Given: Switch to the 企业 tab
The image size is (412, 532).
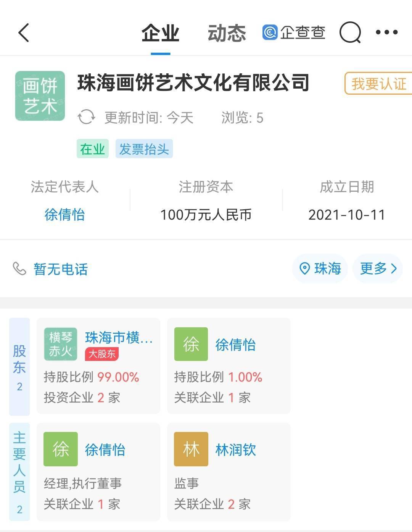Looking at the screenshot, I should [x=160, y=33].
